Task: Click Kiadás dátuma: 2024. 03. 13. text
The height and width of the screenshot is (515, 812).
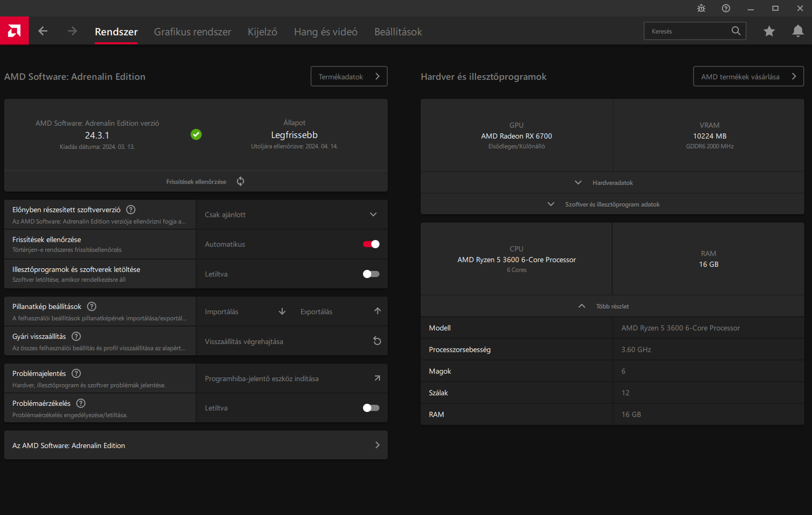Action: pos(97,147)
